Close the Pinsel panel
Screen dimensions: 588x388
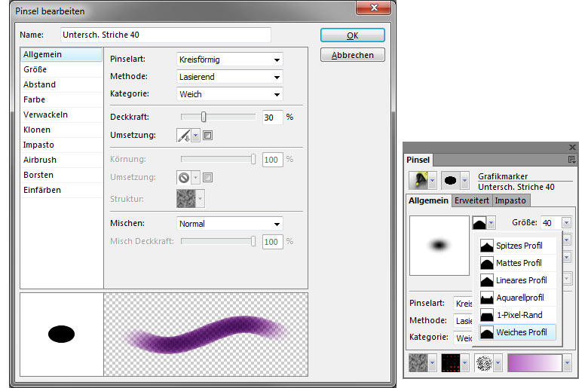pyautogui.click(x=572, y=148)
